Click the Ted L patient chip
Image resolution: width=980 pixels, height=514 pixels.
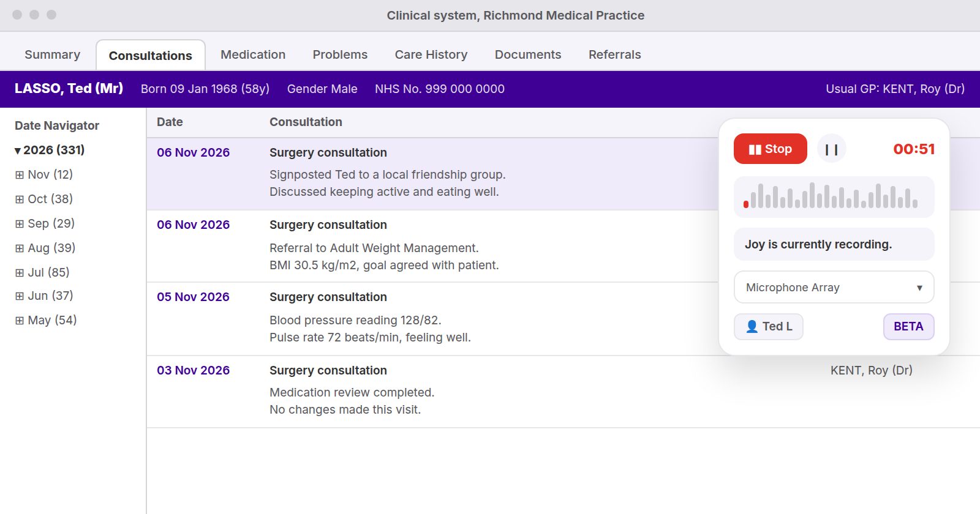coord(768,326)
